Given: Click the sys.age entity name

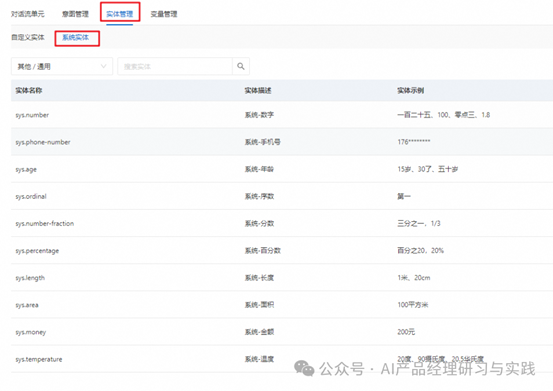Looking at the screenshot, I should pos(26,169).
